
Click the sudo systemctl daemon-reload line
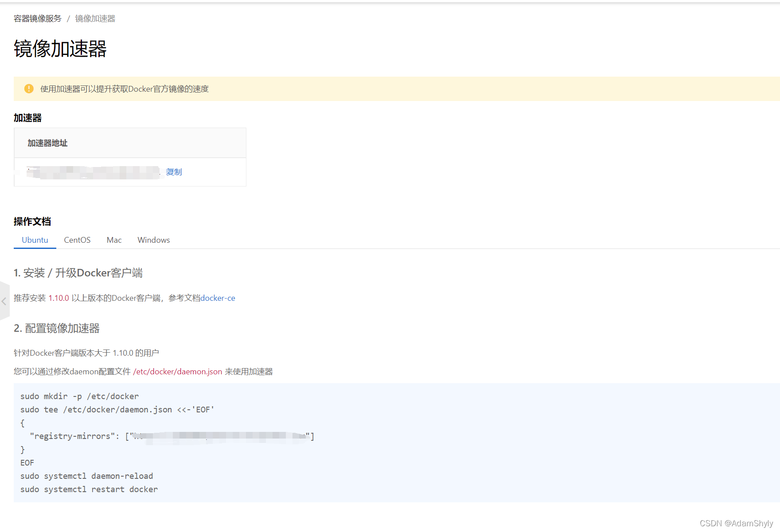pos(87,476)
